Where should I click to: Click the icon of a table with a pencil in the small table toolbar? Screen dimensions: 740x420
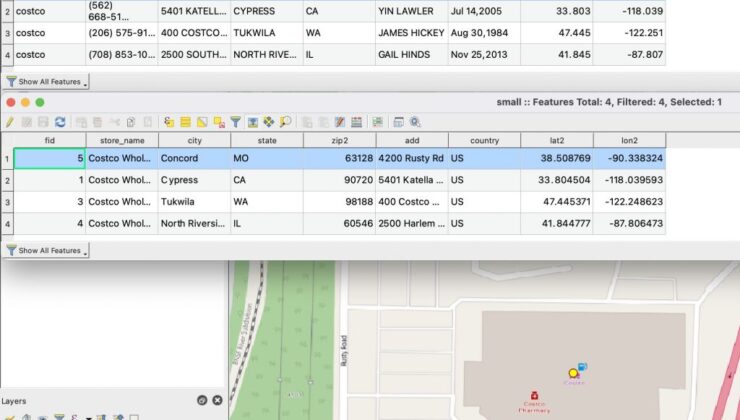point(340,122)
